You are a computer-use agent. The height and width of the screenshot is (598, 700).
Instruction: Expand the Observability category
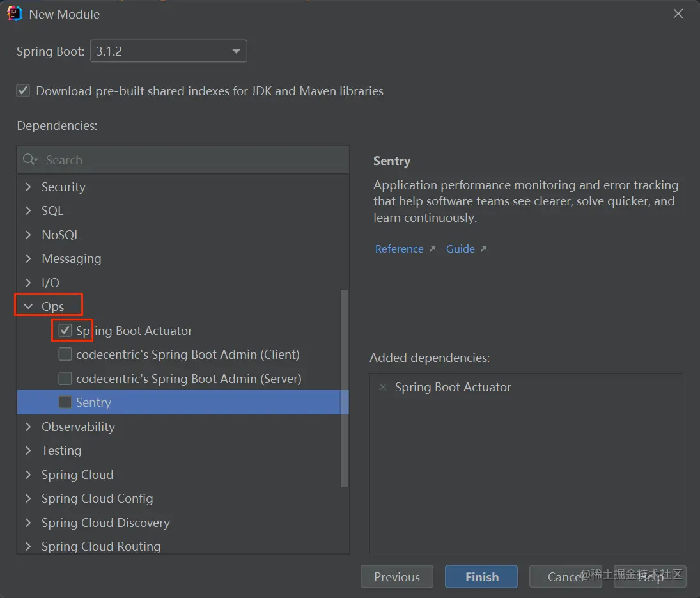pyautogui.click(x=29, y=427)
